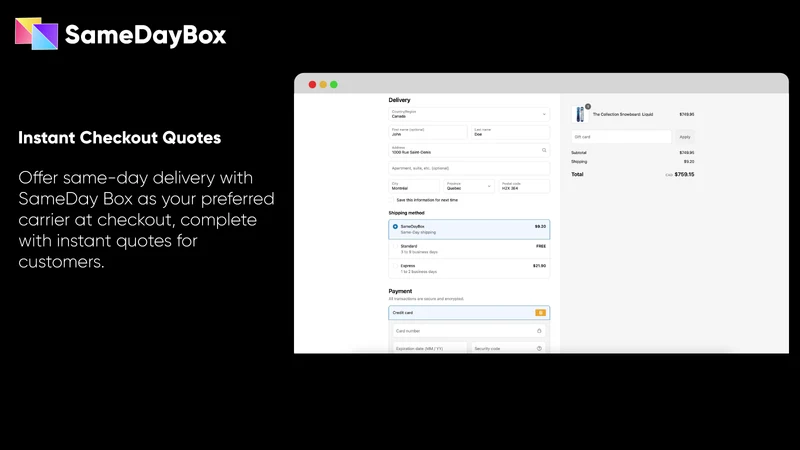The image size is (800, 450).
Task: Click the Shipping label in order summary
Action: pyautogui.click(x=579, y=162)
